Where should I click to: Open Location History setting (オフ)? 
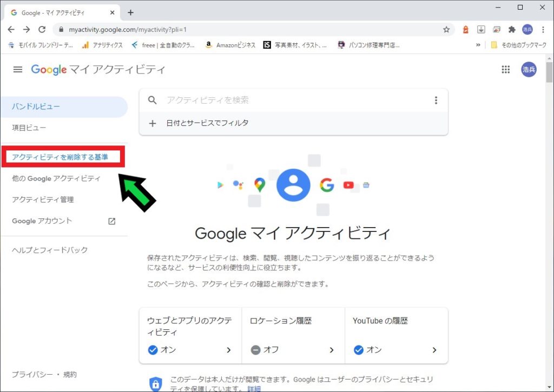(x=293, y=336)
